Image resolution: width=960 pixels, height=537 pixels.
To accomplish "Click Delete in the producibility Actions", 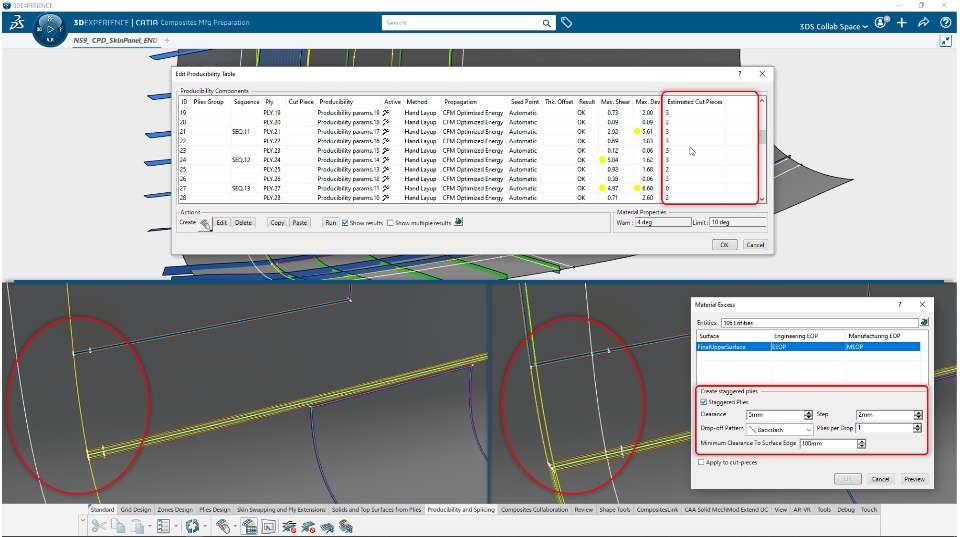I will pos(243,223).
